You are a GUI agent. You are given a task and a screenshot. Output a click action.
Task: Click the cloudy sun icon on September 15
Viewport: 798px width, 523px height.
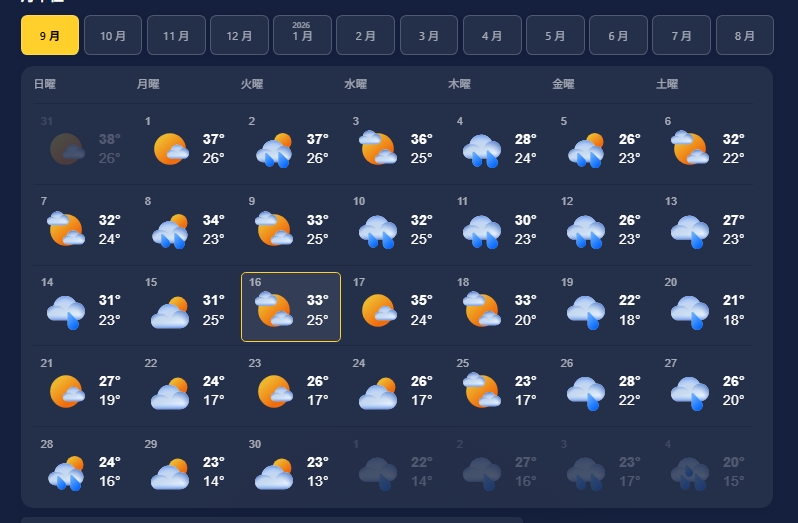pyautogui.click(x=170, y=312)
